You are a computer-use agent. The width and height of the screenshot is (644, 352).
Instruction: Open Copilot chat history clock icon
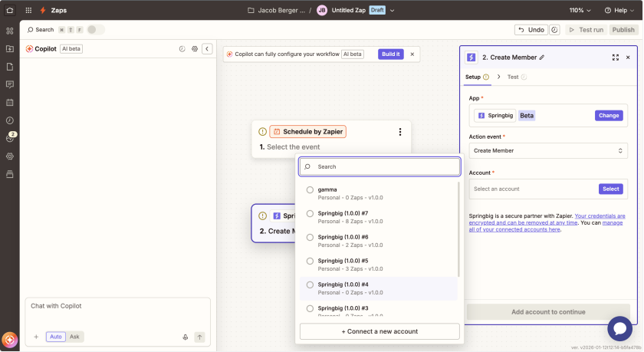182,49
